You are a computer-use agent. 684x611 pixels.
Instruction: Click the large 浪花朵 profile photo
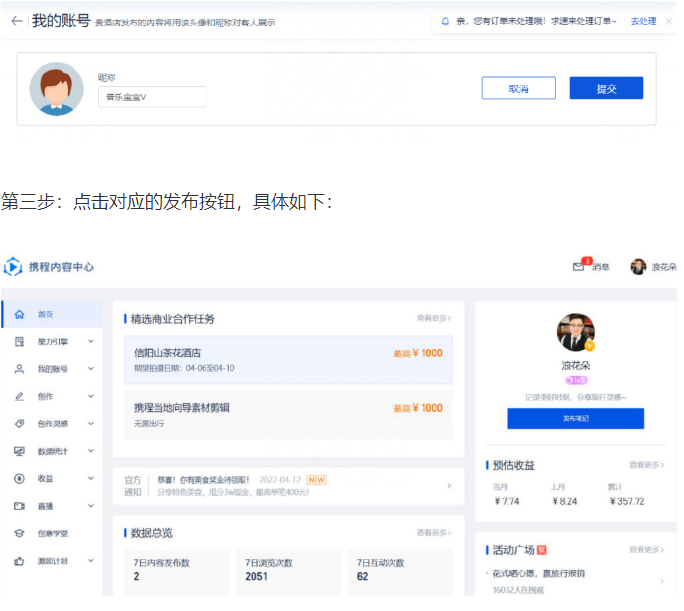tap(575, 332)
